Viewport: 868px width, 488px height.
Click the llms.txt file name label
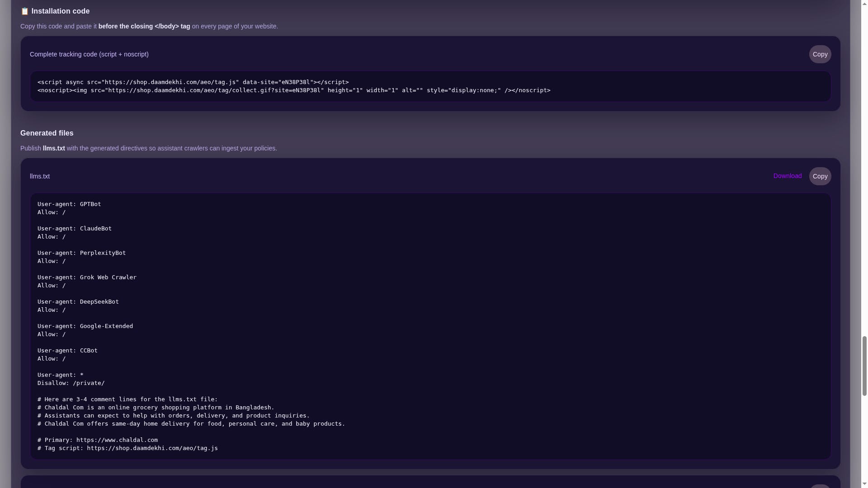(x=40, y=176)
